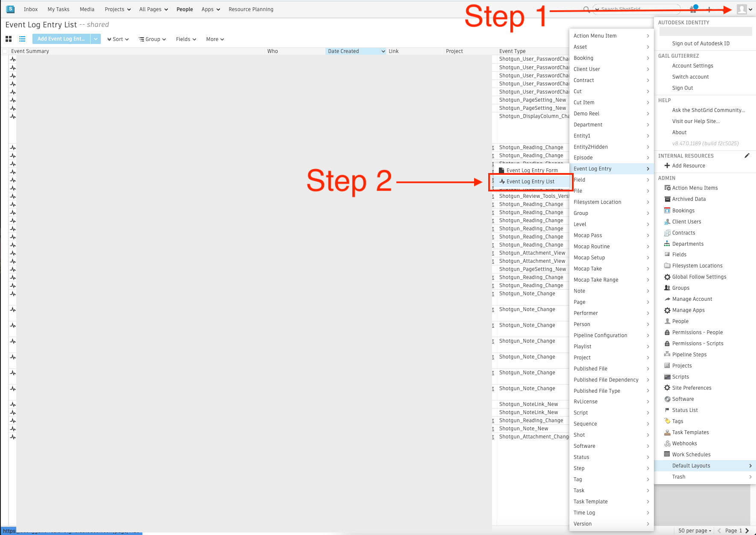756x535 pixels.
Task: Open the Published File Type submenu
Action: (611, 391)
